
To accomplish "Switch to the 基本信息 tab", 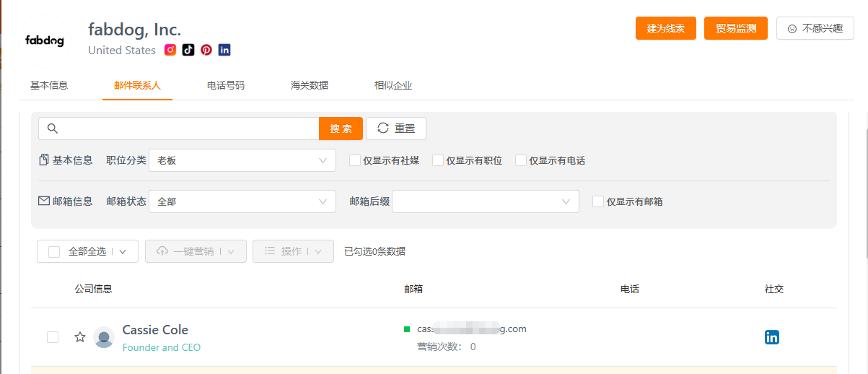I will 49,85.
